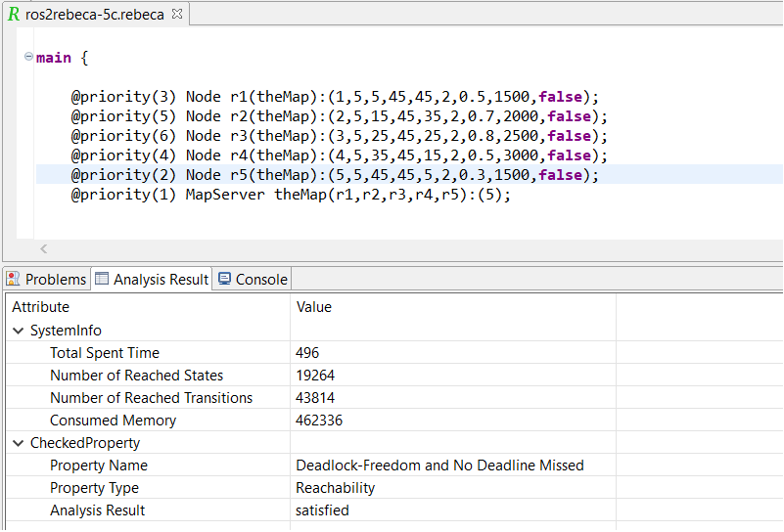784x532 pixels.
Task: Collapse the SystemInfo tree node
Action: 19,331
